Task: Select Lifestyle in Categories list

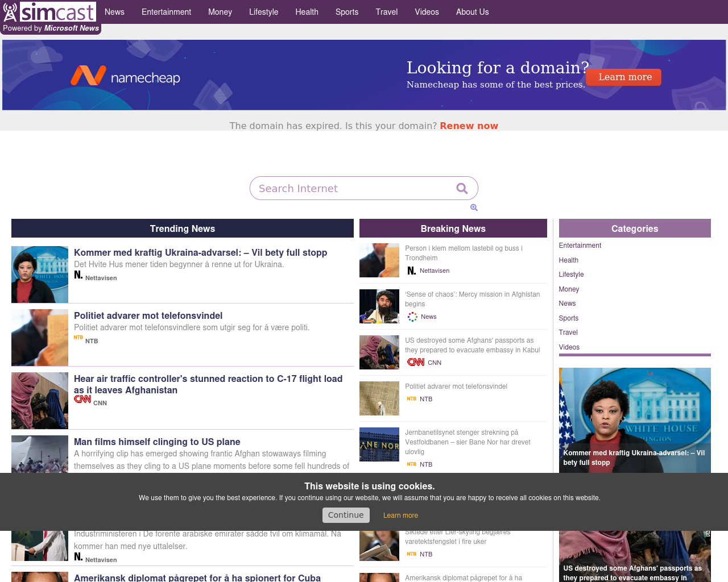Action: 572,275
